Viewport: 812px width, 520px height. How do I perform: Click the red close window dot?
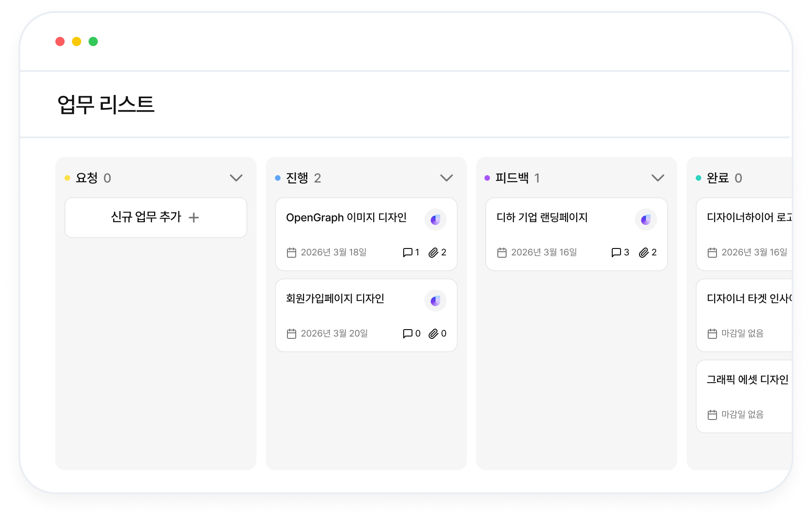[x=60, y=41]
